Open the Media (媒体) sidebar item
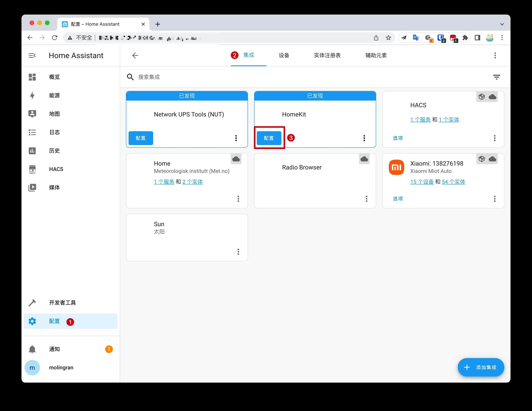The height and width of the screenshot is (411, 532). coord(54,187)
